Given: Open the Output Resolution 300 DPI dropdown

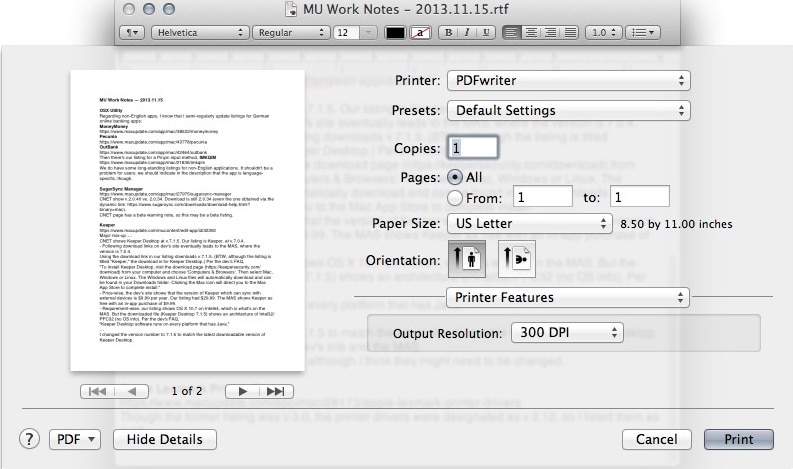Looking at the screenshot, I should 567,332.
